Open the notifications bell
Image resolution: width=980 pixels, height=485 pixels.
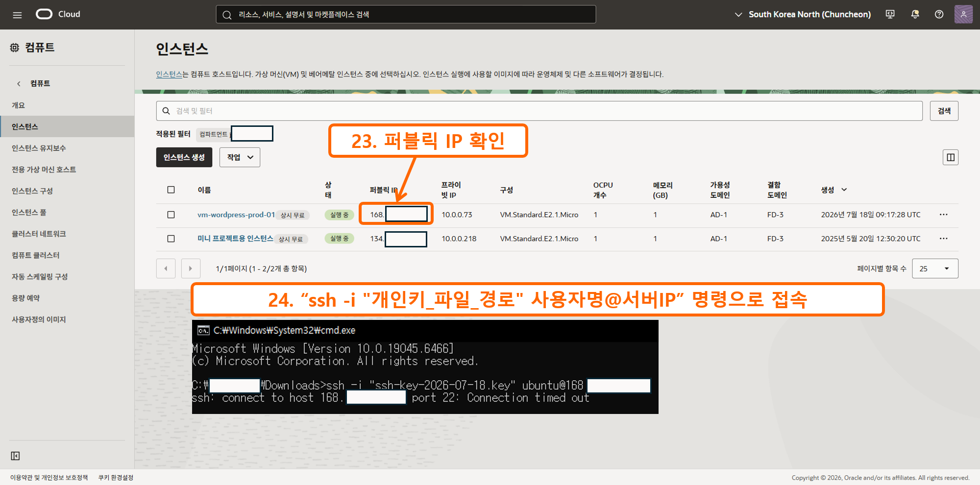915,14
